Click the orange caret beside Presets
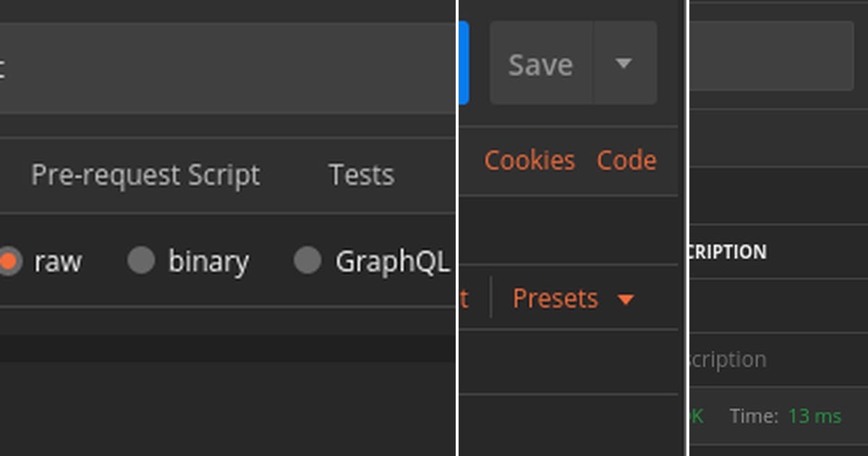This screenshot has height=456, width=868. click(626, 299)
